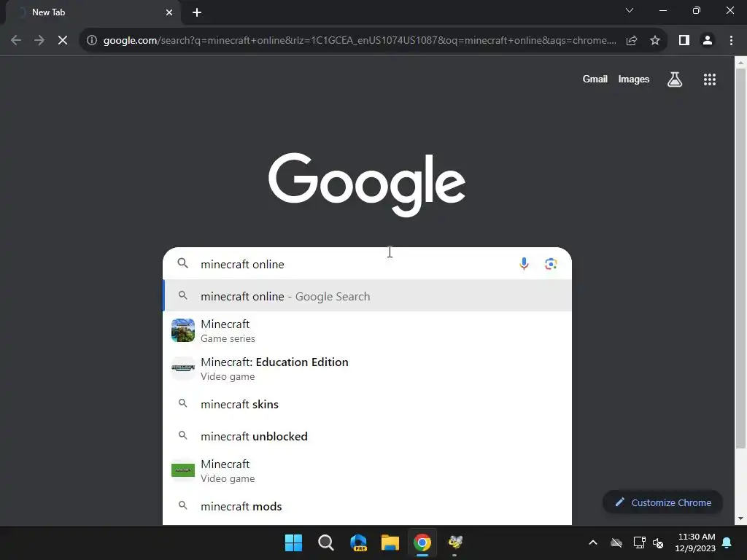Select the New Tab tab
747x560 pixels.
93,12
